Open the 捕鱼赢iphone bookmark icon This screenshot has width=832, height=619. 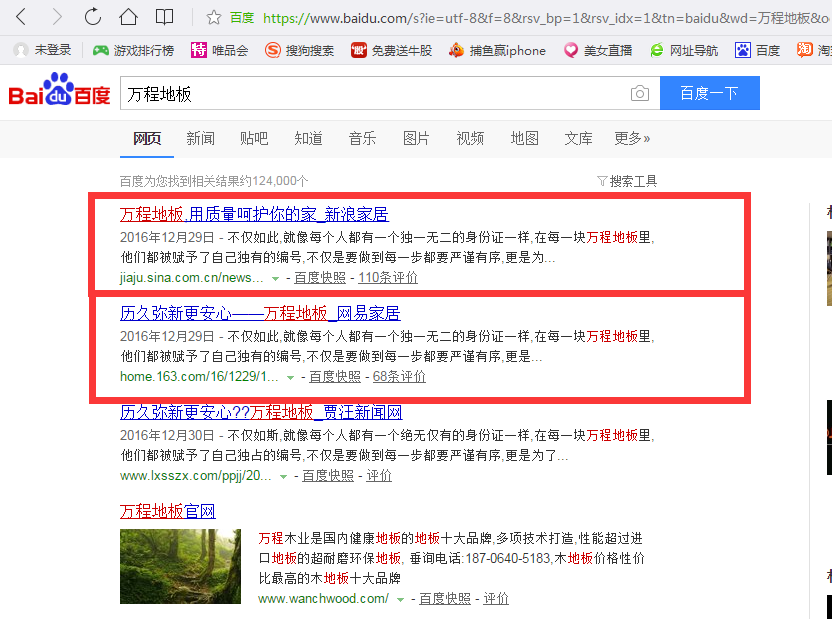[456, 50]
